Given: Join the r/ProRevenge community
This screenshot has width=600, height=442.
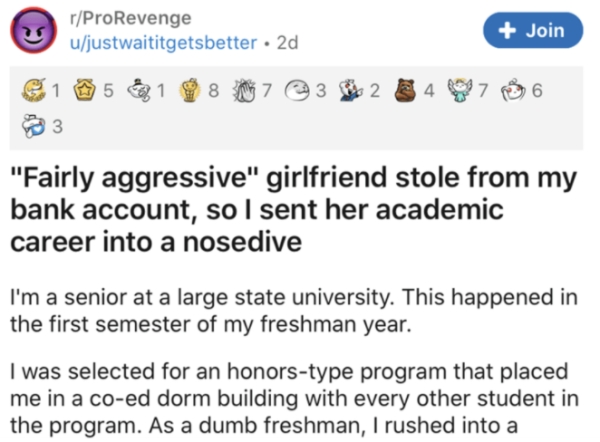Looking at the screenshot, I should 533,31.
